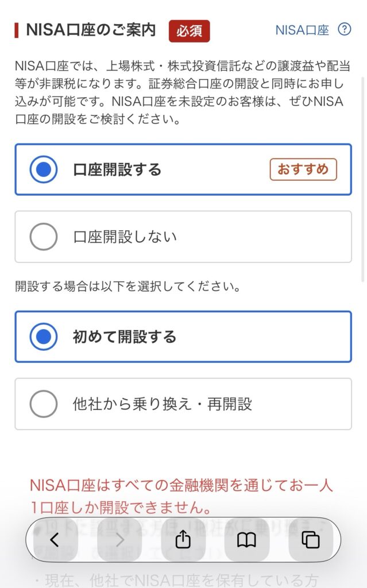Click the 開設する場合は以下を選択してください instruction
This screenshot has height=588, width=367.
127,286
